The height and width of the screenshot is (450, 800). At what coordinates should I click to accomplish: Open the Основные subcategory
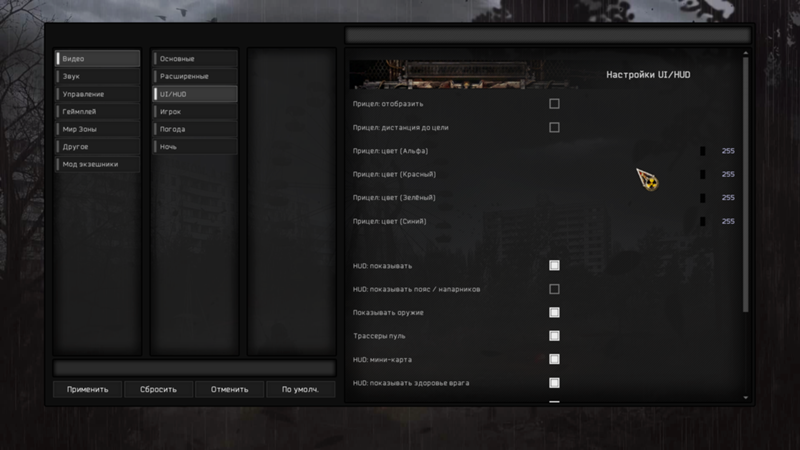click(x=194, y=59)
